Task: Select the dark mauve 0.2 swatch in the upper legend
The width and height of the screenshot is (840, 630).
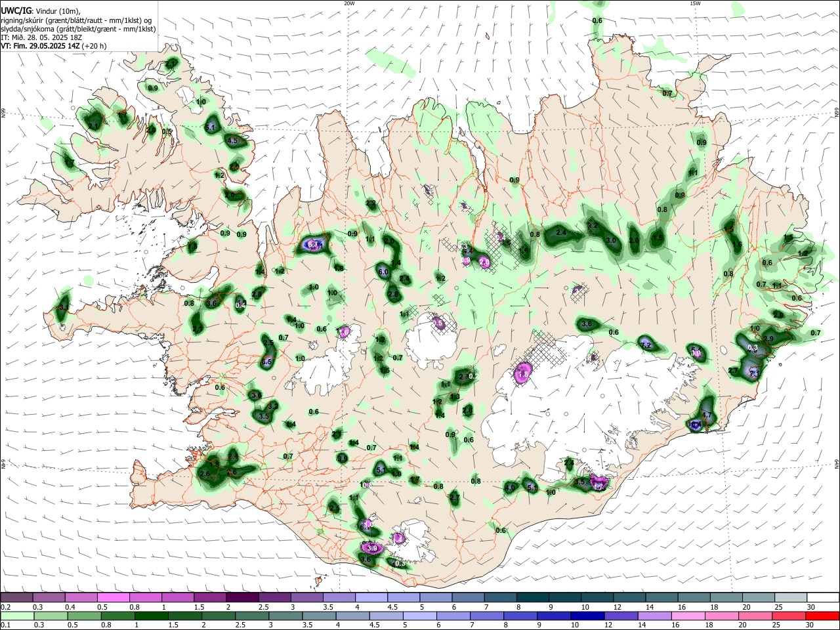Action: 16,597
